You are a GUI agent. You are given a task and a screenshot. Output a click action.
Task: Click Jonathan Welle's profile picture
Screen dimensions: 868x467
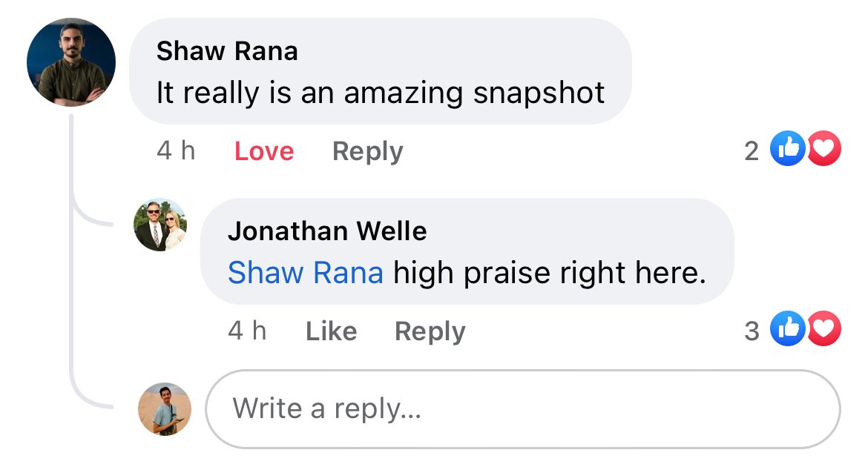coord(160,225)
